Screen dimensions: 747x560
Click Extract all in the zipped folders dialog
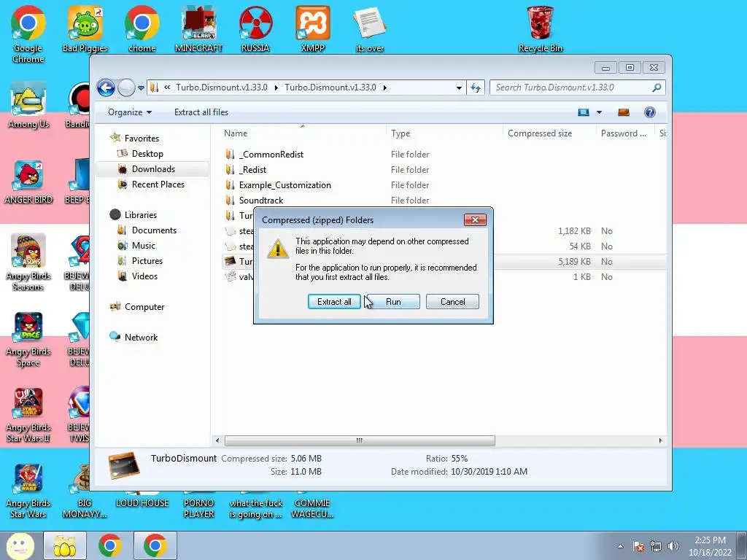334,301
